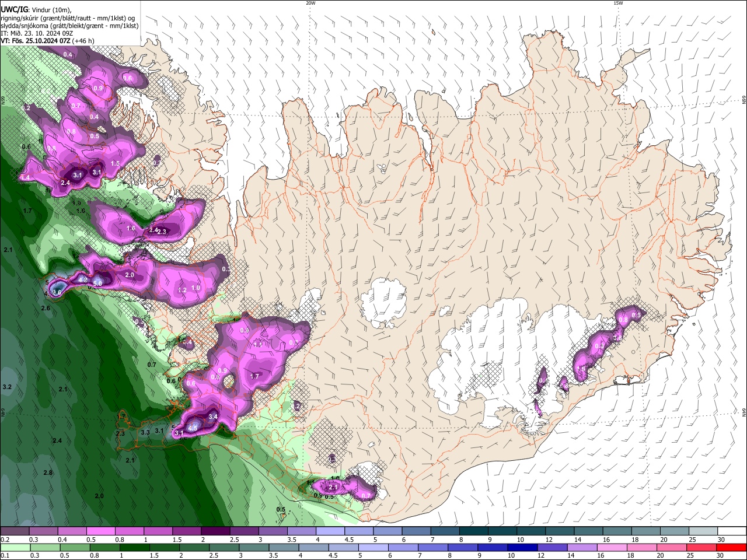Click the 3.3 value on Reykjanes peninsula
Screen dimensions: 747x560
(145, 432)
